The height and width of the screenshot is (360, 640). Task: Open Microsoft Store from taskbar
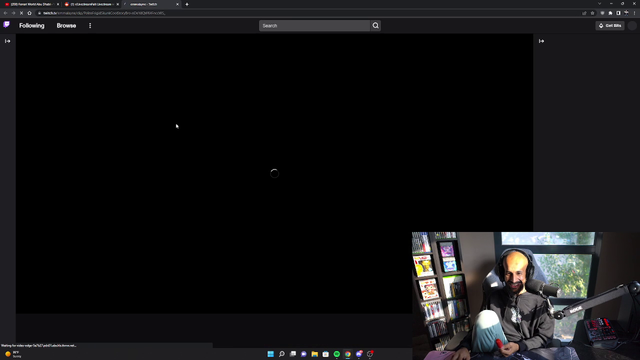pyautogui.click(x=326, y=354)
